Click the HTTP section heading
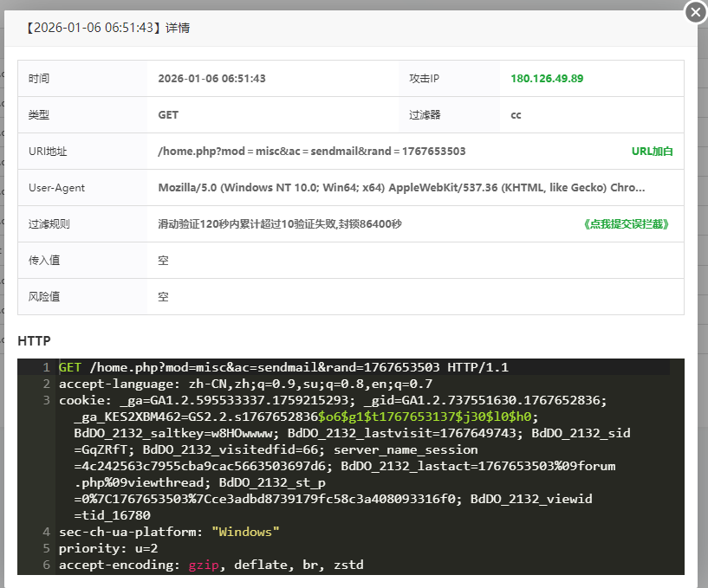The height and width of the screenshot is (588, 708). click(x=34, y=341)
